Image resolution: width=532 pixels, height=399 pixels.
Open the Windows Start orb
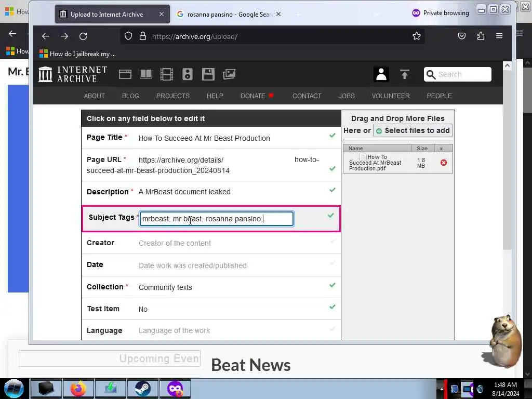point(14,389)
